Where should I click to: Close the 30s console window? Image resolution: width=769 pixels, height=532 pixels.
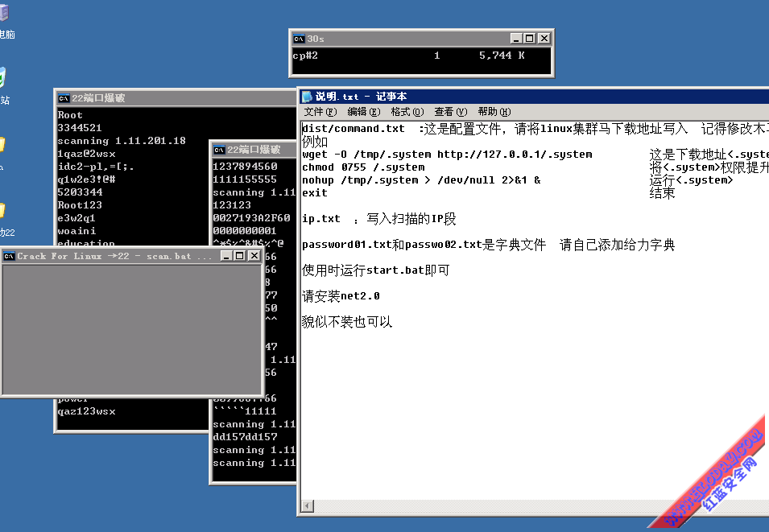point(544,39)
